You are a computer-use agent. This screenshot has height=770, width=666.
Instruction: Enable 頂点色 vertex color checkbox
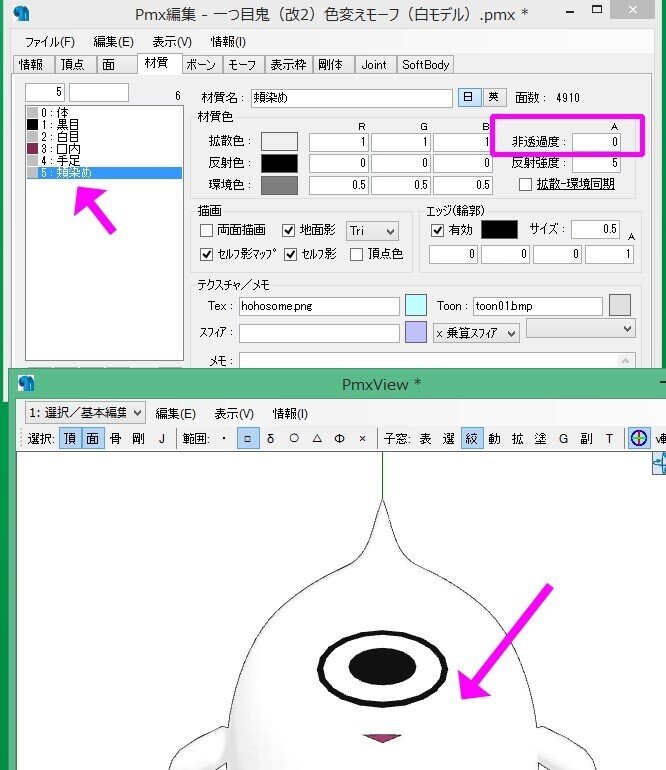[356, 254]
